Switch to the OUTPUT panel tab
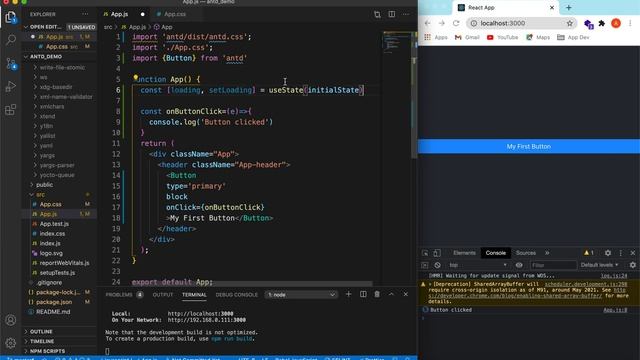Screen dimensions: 640x360 (x=163, y=295)
